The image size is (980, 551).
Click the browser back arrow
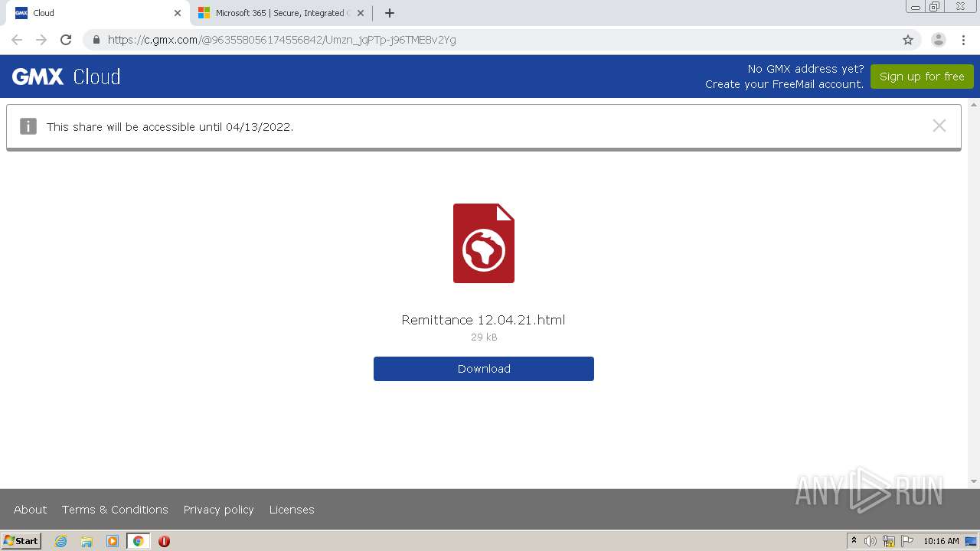point(17,40)
